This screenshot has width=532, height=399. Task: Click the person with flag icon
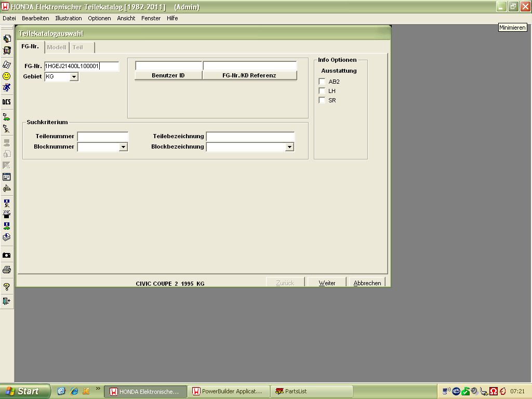pos(7,129)
